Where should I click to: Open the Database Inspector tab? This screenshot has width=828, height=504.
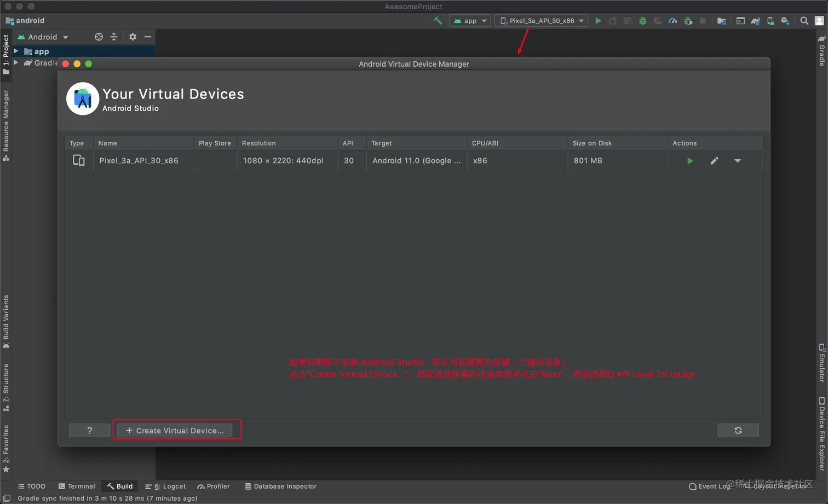pos(280,486)
